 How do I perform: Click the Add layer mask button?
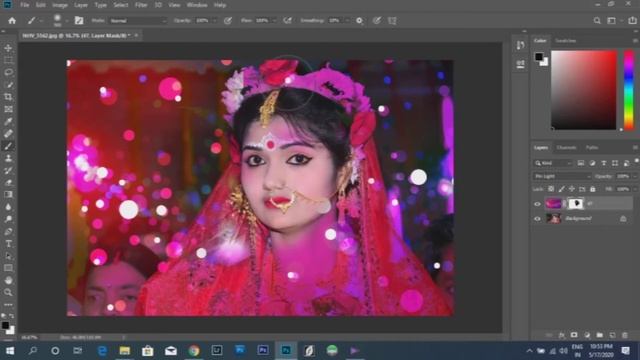[x=574, y=335]
